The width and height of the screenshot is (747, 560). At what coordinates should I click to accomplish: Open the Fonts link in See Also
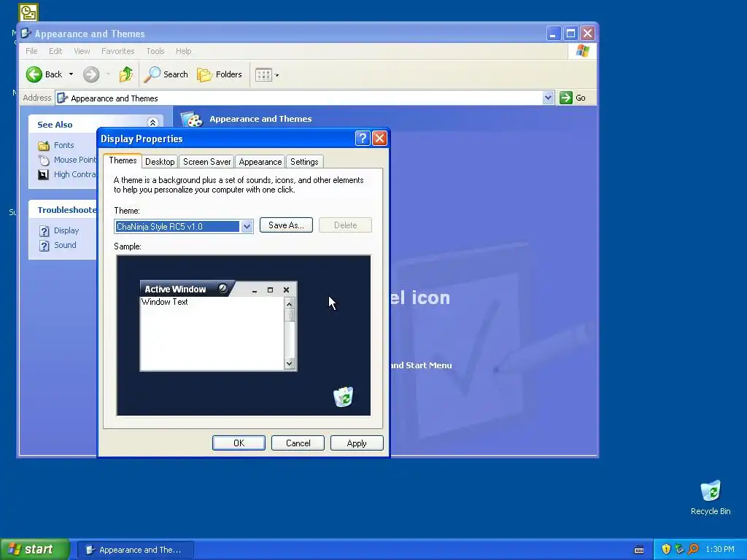[x=64, y=145]
